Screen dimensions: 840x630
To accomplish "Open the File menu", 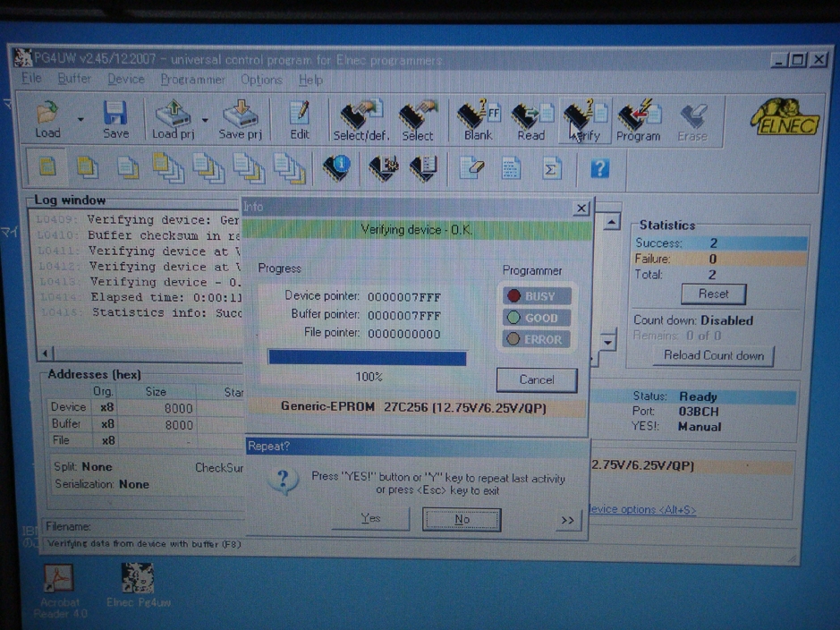I will pyautogui.click(x=31, y=78).
